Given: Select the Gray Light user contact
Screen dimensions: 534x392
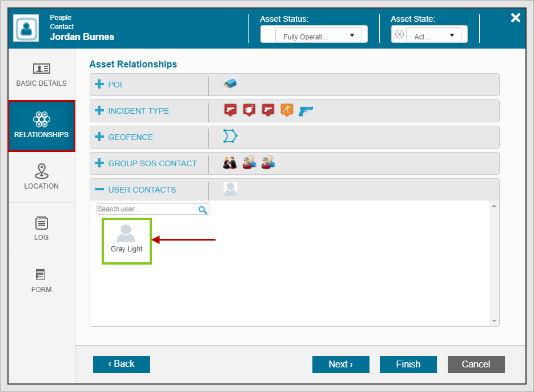Looking at the screenshot, I should coord(126,240).
